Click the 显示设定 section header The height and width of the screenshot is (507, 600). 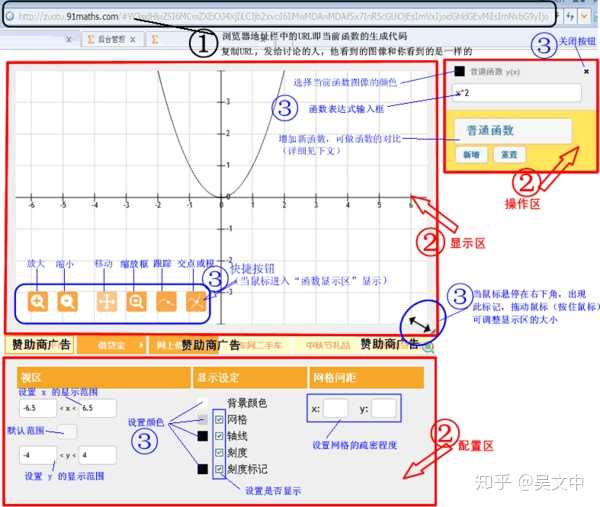250,378
